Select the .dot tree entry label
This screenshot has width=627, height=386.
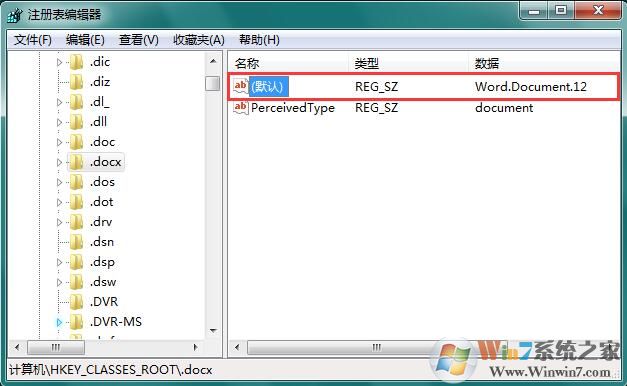pos(102,202)
